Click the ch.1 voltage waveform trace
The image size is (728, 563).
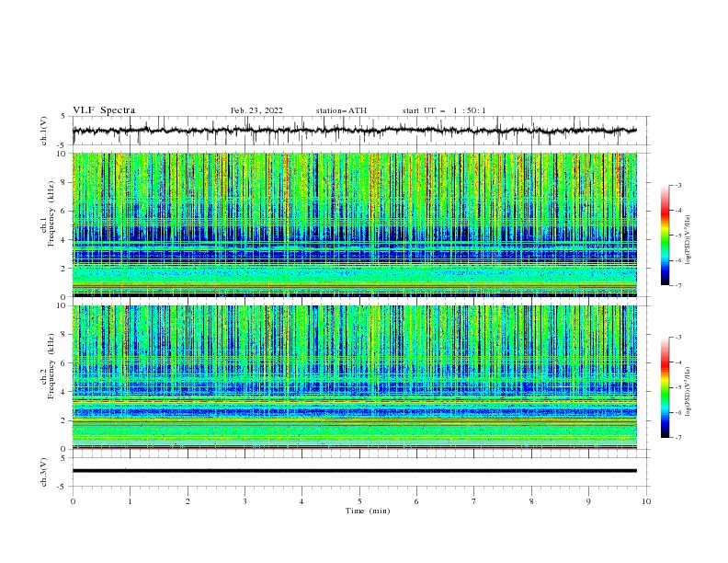click(x=355, y=131)
